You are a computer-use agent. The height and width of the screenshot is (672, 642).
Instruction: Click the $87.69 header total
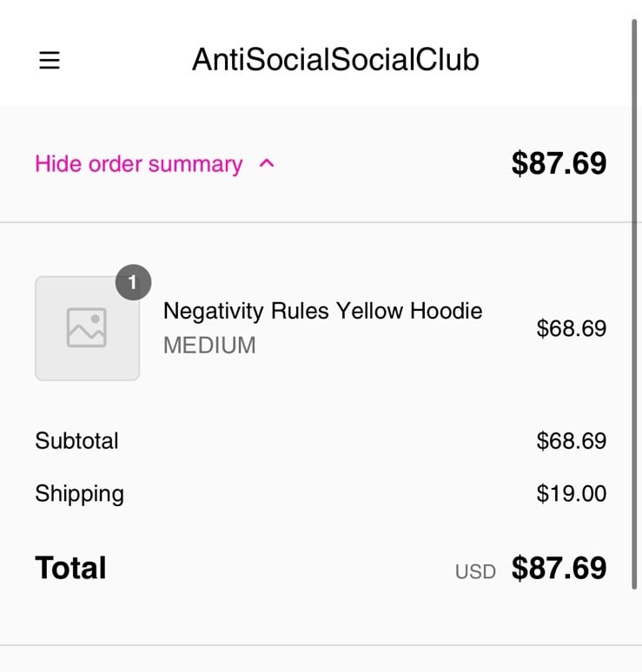click(559, 163)
